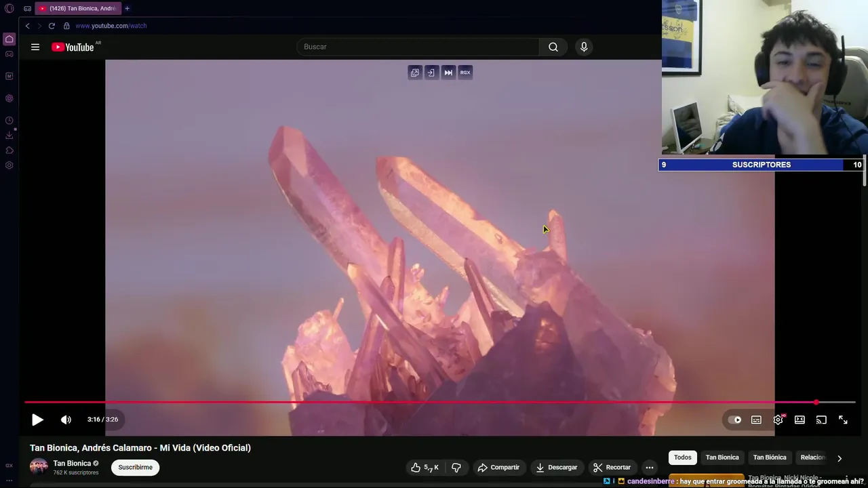
Task: Open the ChatGPT sidebar icon
Action: coord(9,98)
